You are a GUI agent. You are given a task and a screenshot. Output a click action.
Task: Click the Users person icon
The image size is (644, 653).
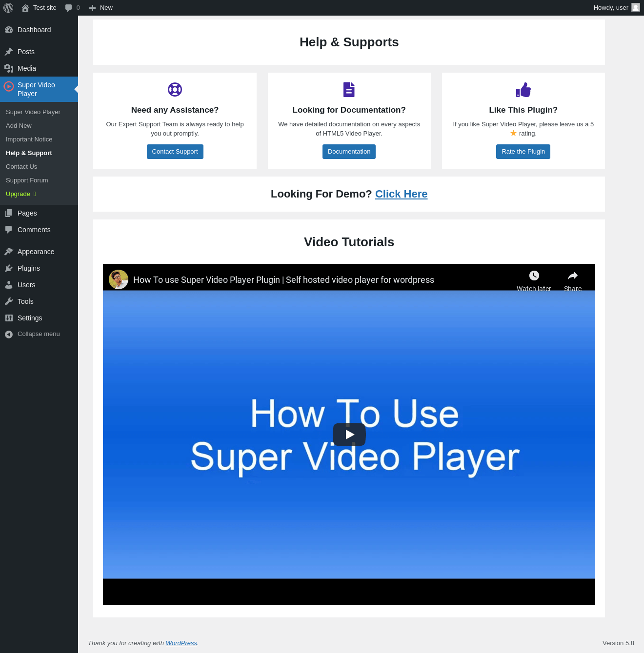click(x=9, y=285)
